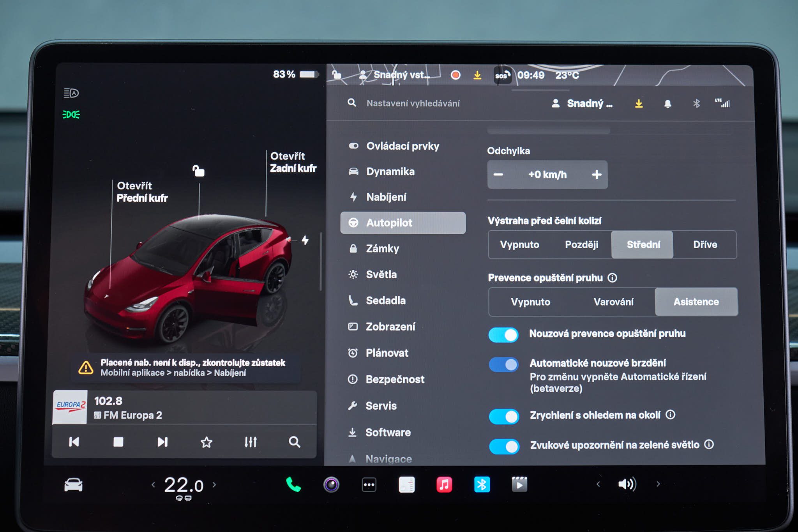Open Dynamika settings section
Viewport: 798px width, 532px height.
tap(403, 171)
